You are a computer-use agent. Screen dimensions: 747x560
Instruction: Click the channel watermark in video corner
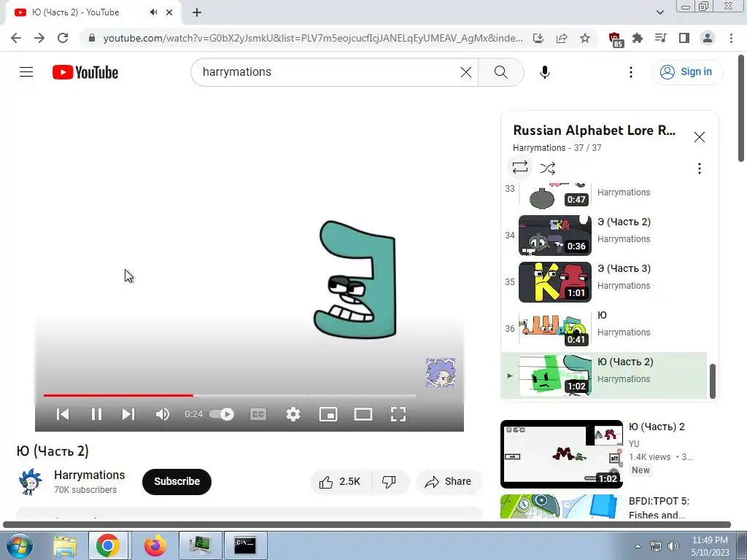coord(440,373)
